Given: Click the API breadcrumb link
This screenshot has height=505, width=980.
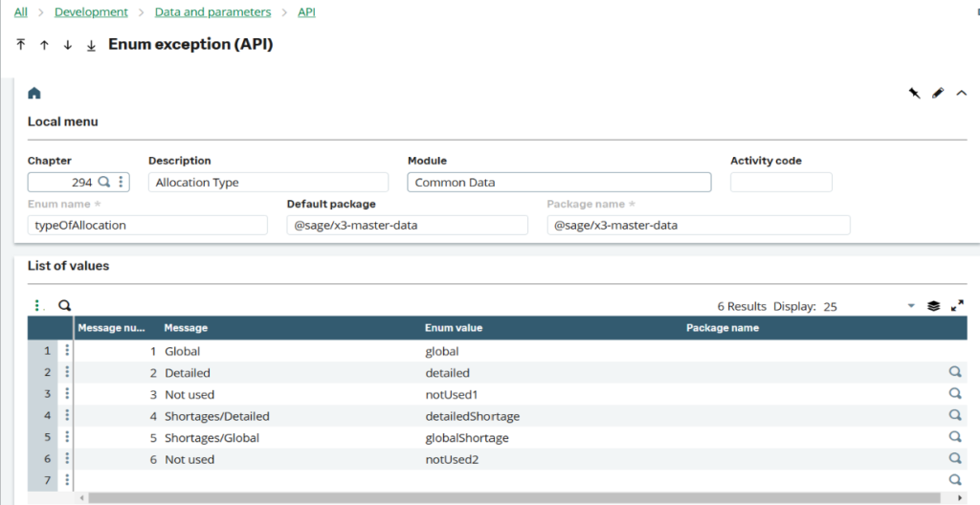Looking at the screenshot, I should point(306,12).
